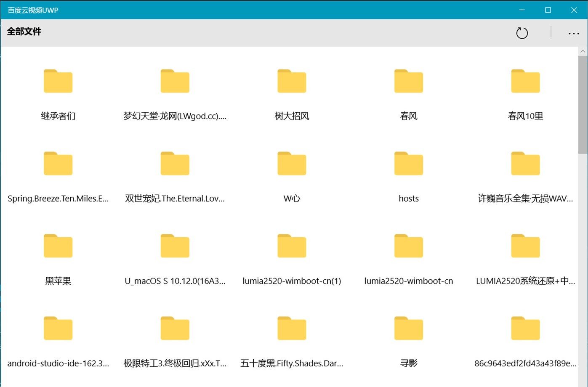Click the 全部文件 header title
This screenshot has height=387, width=588.
pos(24,32)
